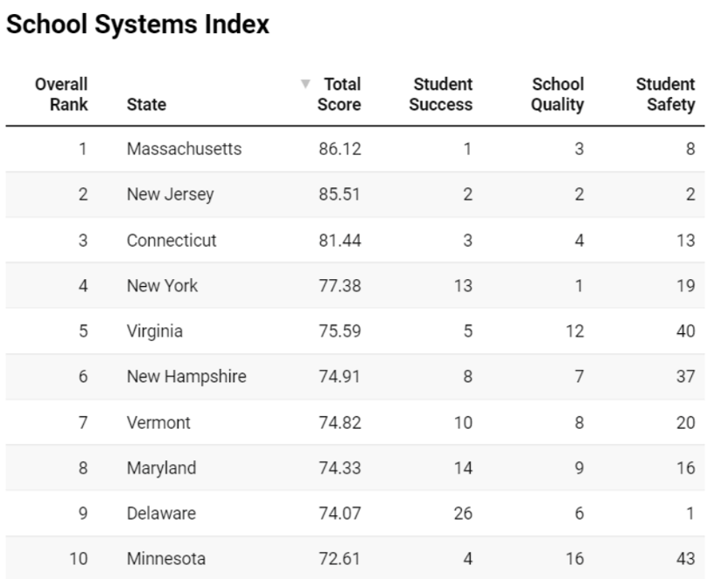
Task: Select the New Jersey state name
Action: pos(170,195)
